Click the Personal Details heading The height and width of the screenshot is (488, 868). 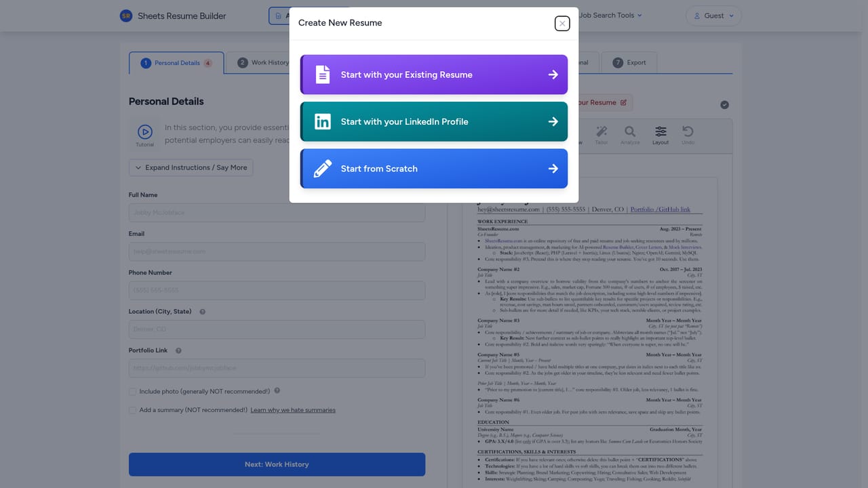coord(166,101)
